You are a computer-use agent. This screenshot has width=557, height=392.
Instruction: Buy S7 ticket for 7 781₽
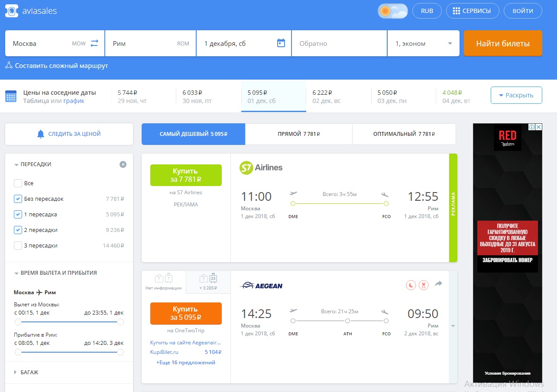tap(186, 175)
